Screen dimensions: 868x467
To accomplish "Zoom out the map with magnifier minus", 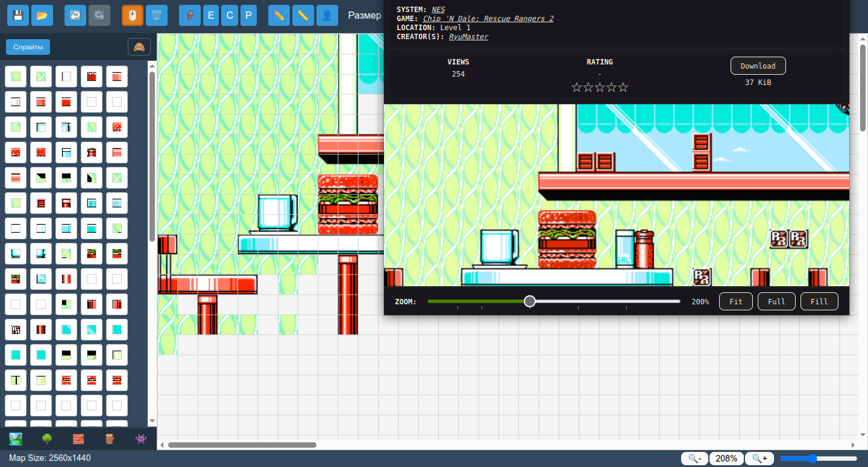I will coord(694,459).
